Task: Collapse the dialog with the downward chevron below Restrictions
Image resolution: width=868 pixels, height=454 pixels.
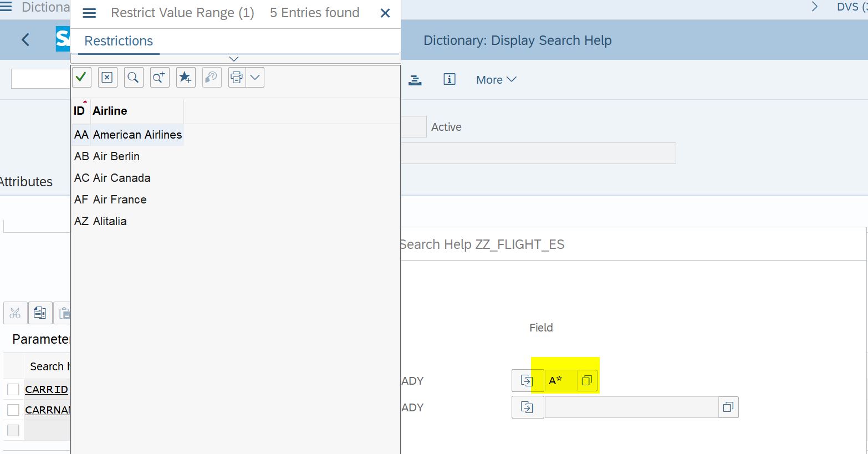Action: (x=234, y=59)
